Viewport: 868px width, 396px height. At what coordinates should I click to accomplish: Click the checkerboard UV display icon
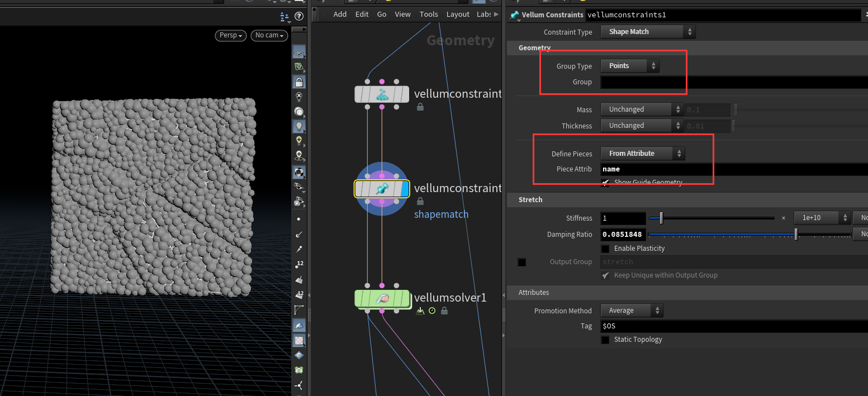[299, 340]
